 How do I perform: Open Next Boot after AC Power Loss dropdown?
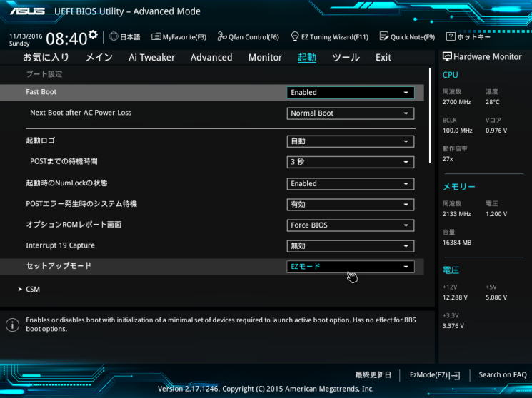[x=351, y=113]
